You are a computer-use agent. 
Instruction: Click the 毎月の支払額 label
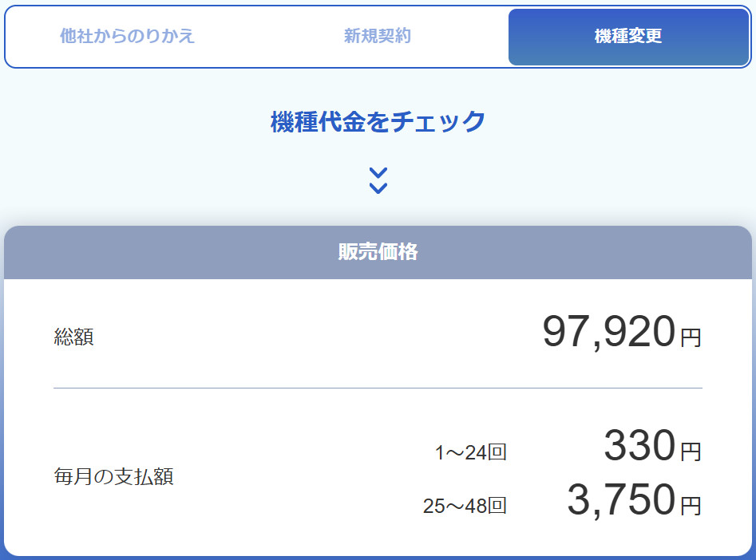click(x=113, y=477)
